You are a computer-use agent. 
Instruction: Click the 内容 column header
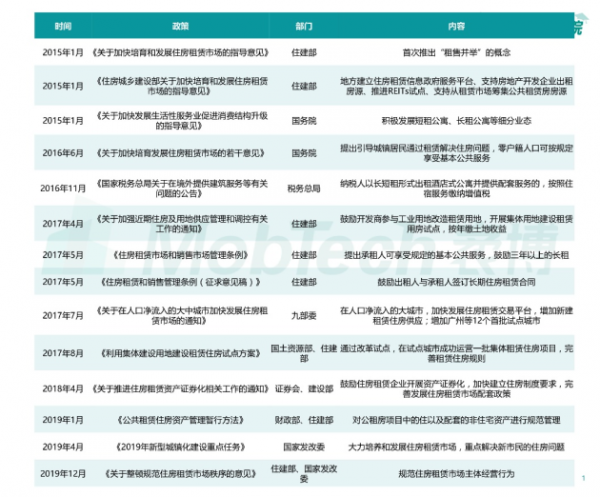456,26
